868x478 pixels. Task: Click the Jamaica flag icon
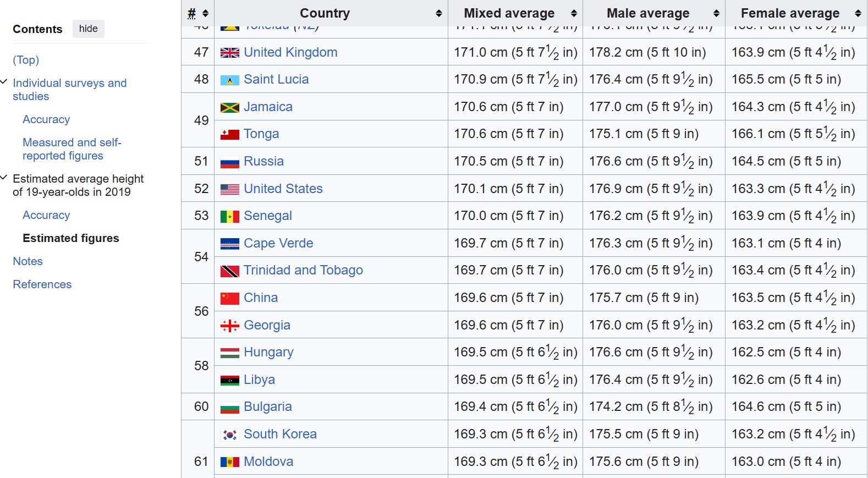click(x=229, y=107)
